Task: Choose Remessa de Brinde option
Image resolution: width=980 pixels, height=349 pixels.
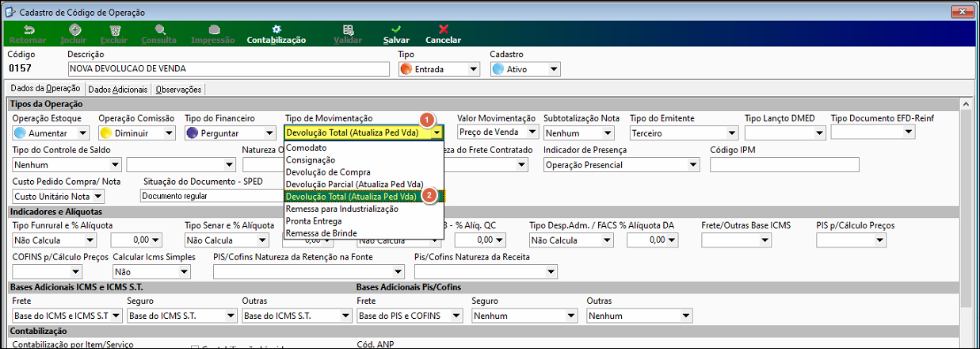Action: (x=322, y=233)
